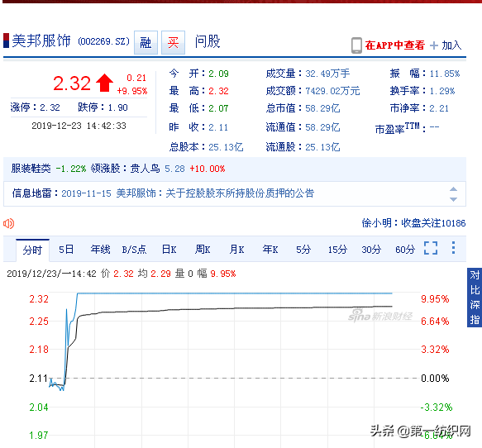
Task: Switch to the 月K chart tab
Action: coord(236,249)
